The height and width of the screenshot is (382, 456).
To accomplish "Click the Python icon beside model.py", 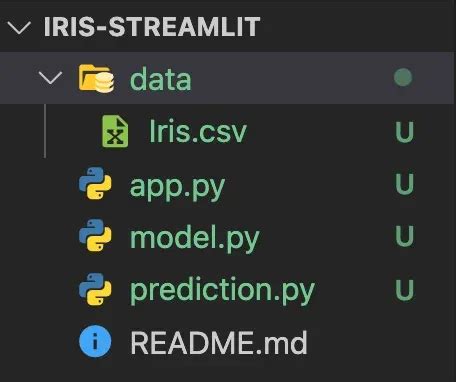I will (x=95, y=235).
